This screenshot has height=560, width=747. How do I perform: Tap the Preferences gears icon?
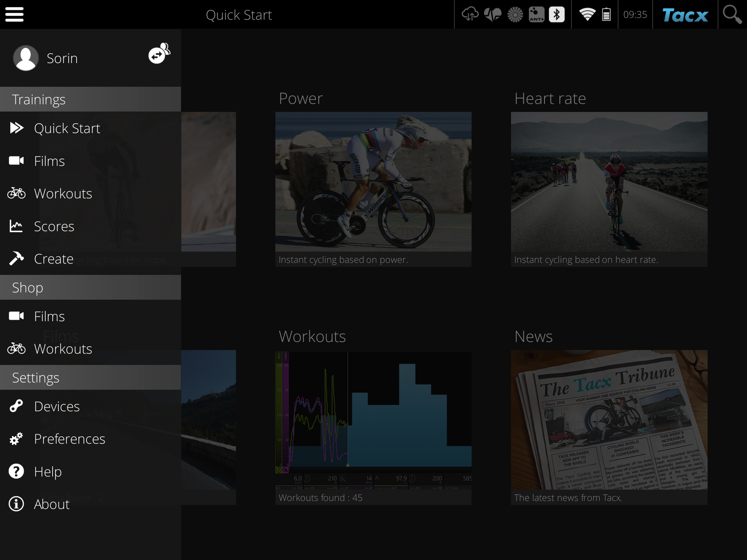(16, 439)
